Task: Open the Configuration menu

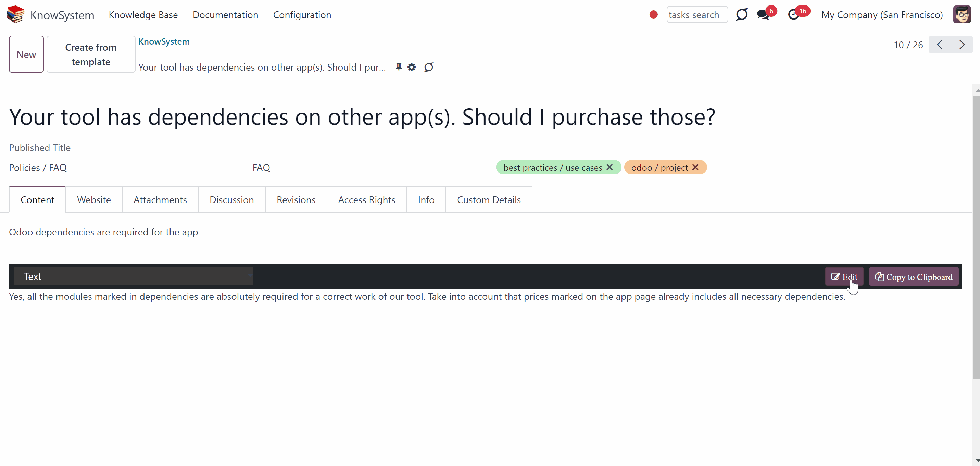Action: 302,14
